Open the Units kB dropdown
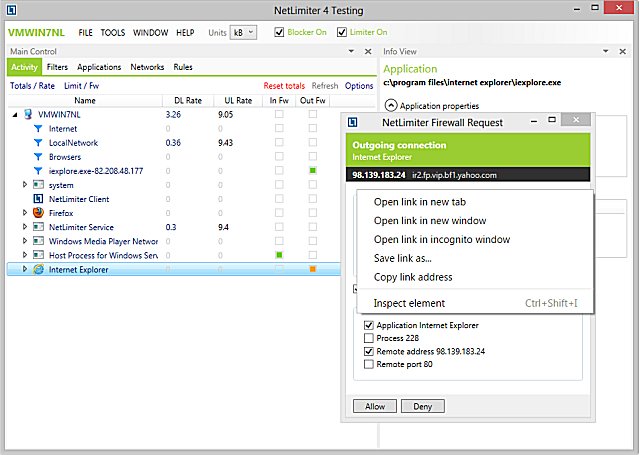Viewport: 640px width, 455px height. [x=244, y=32]
